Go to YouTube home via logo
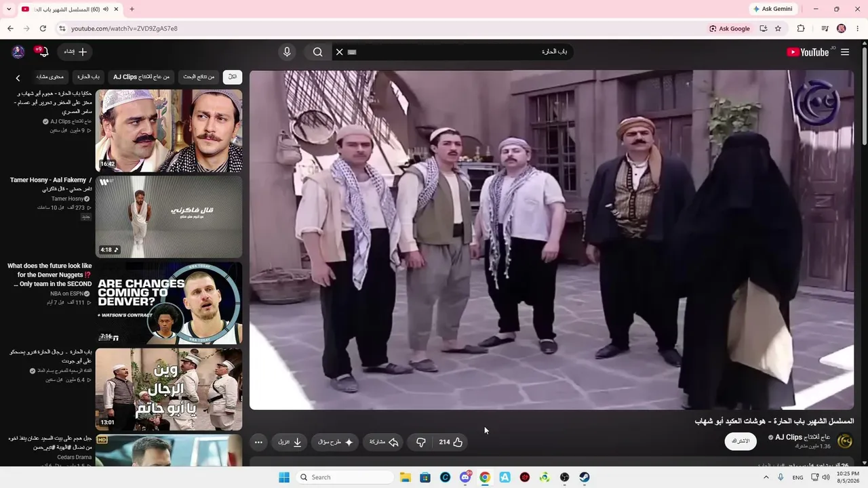 (808, 52)
